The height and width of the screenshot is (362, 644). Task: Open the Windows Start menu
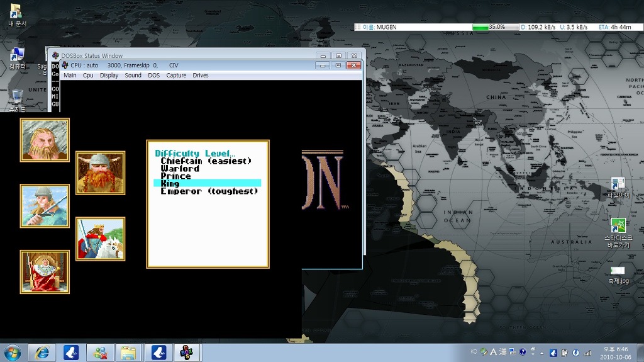[13, 353]
